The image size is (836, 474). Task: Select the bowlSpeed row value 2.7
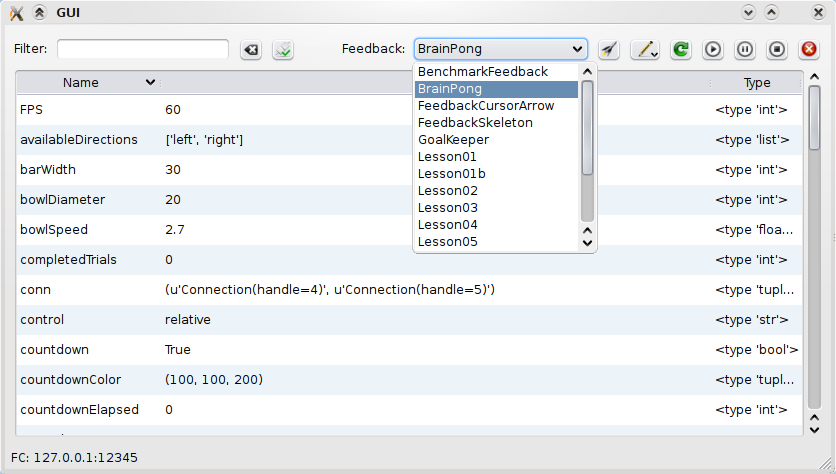(175, 230)
